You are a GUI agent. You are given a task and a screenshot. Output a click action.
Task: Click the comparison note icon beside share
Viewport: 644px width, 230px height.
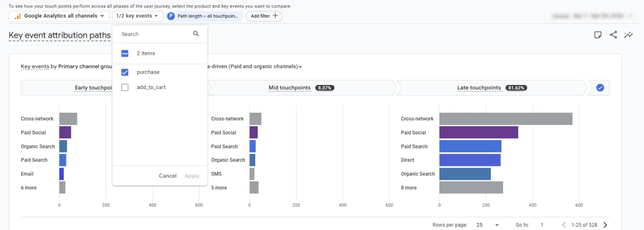tap(598, 35)
